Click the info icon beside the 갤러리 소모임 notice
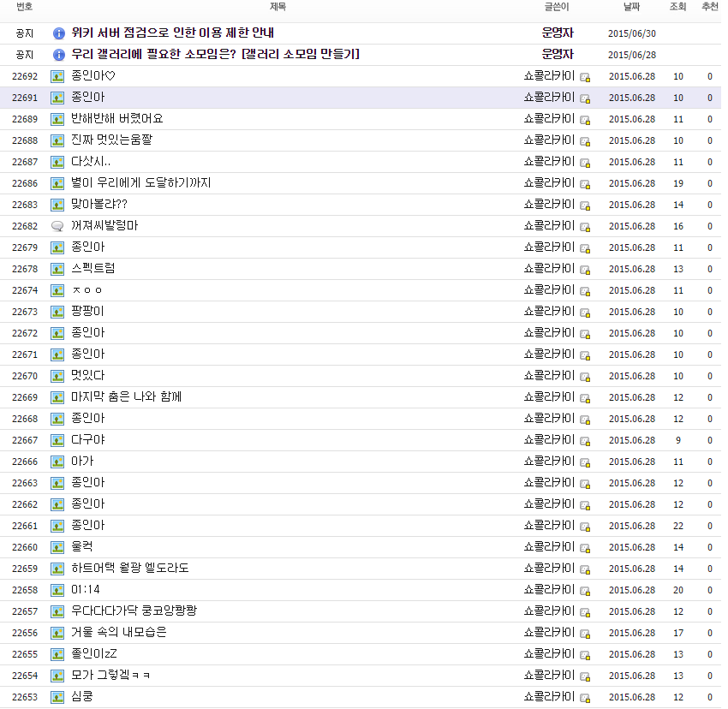The height and width of the screenshot is (709, 728). tap(58, 55)
